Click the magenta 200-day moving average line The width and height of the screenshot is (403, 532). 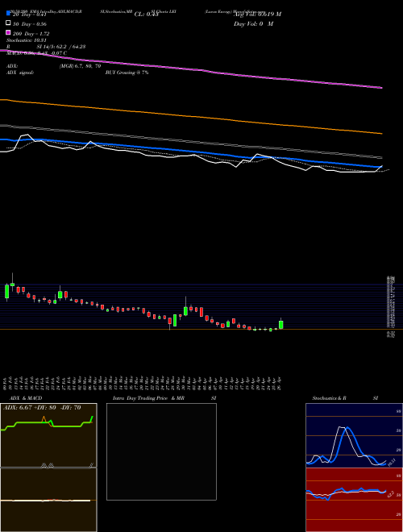(x=191, y=69)
